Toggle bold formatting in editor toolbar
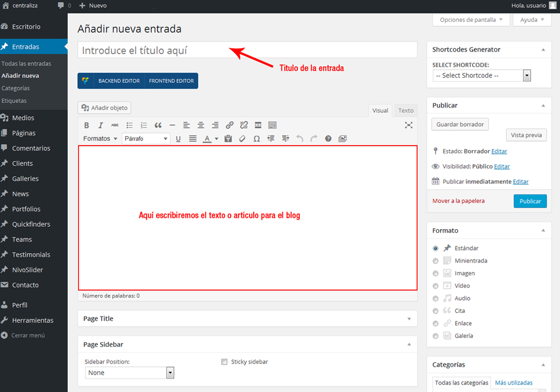 87,125
